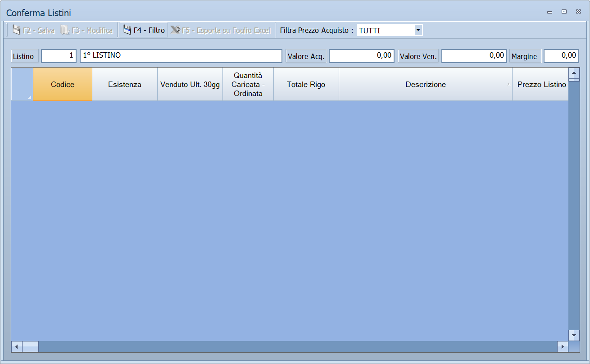Select the Totale Rigo column header
Viewport: 590px width, 364px height.
tap(306, 84)
